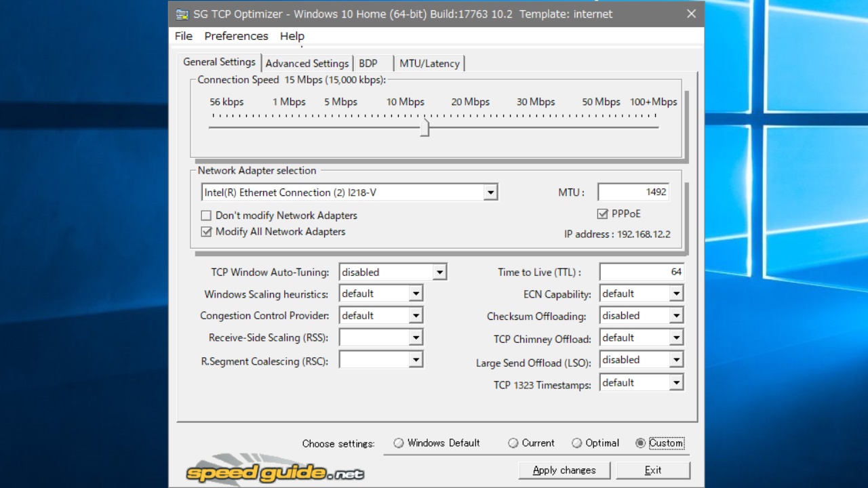Viewport: 868px width, 488px height.
Task: Select the Windows Default radio button
Action: [x=399, y=443]
